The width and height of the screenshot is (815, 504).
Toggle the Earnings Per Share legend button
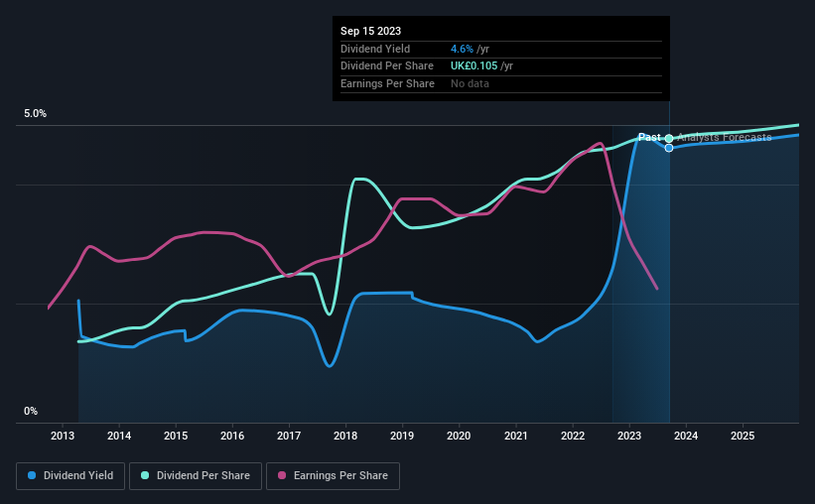(x=334, y=476)
